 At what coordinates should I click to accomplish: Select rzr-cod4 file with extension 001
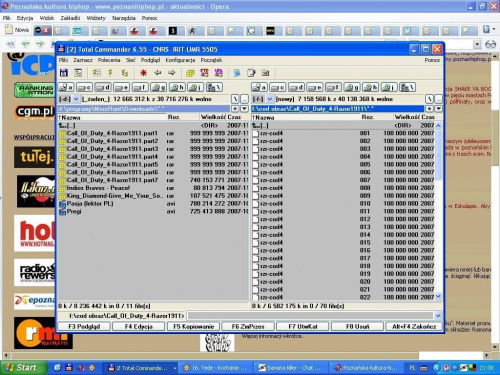343,133
